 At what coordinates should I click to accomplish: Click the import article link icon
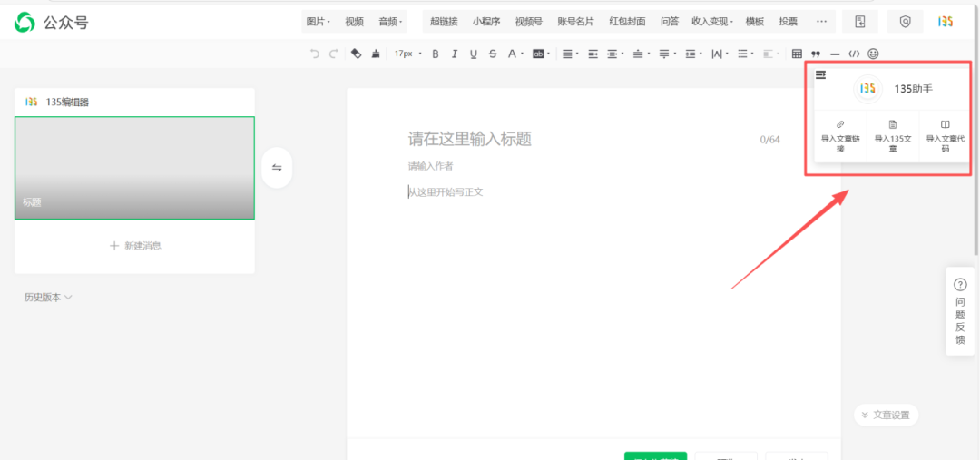pos(840,123)
